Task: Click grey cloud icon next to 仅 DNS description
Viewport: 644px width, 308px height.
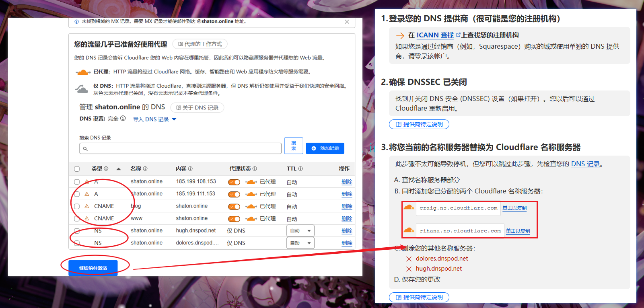Action: (x=82, y=89)
